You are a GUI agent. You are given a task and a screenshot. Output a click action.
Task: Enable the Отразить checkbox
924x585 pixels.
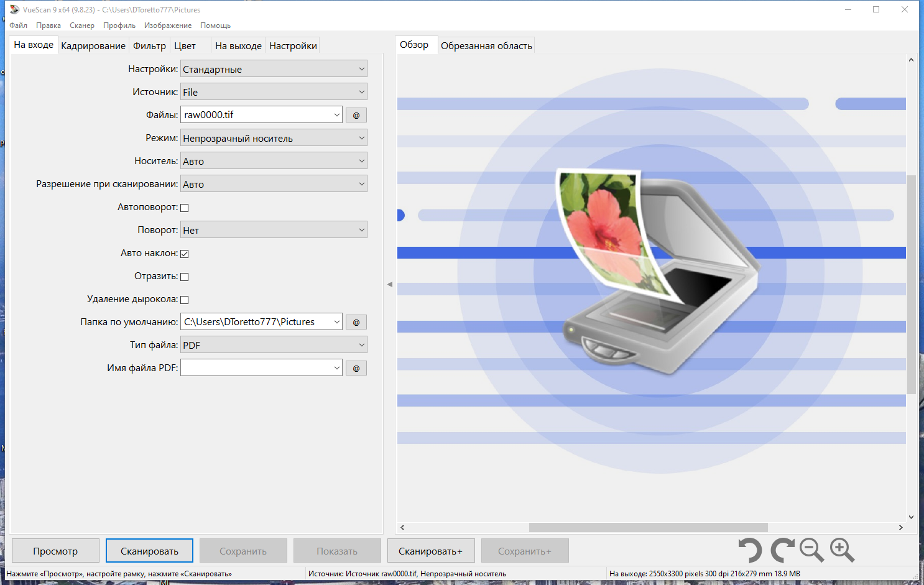(184, 276)
